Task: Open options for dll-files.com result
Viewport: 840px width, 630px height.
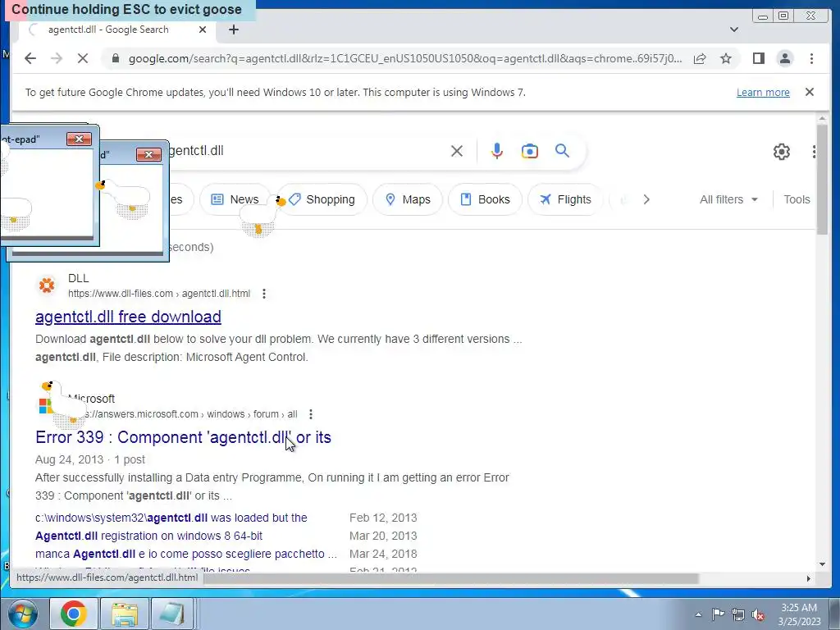Action: pyautogui.click(x=263, y=294)
